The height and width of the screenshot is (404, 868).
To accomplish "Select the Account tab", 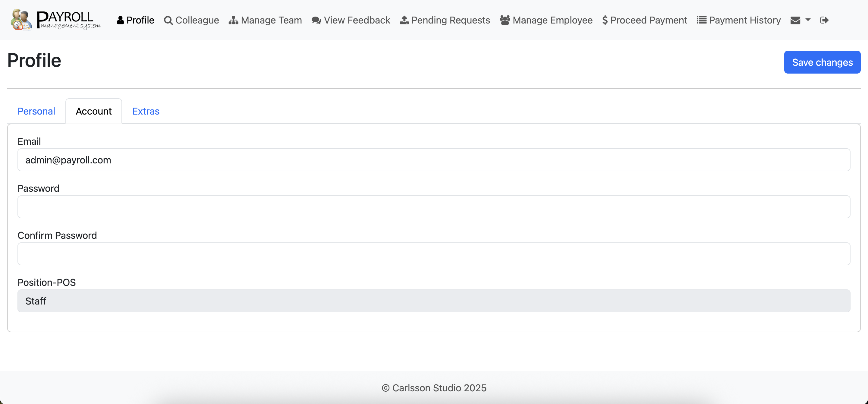I will point(94,111).
